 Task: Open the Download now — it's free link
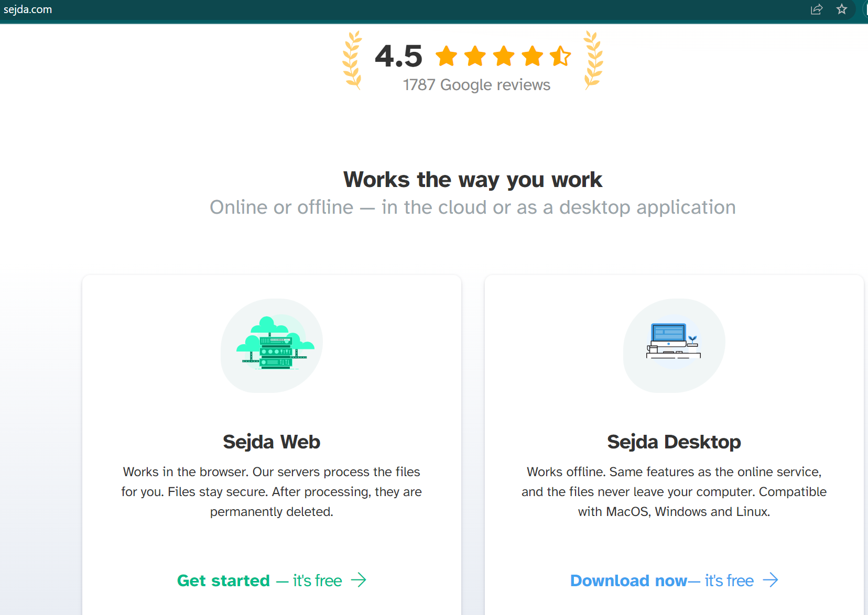click(x=674, y=580)
